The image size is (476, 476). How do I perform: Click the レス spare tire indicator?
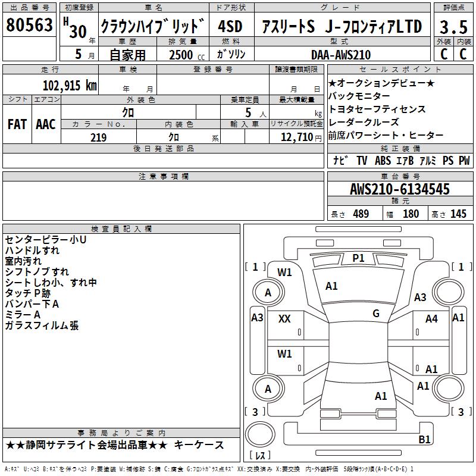261,456
